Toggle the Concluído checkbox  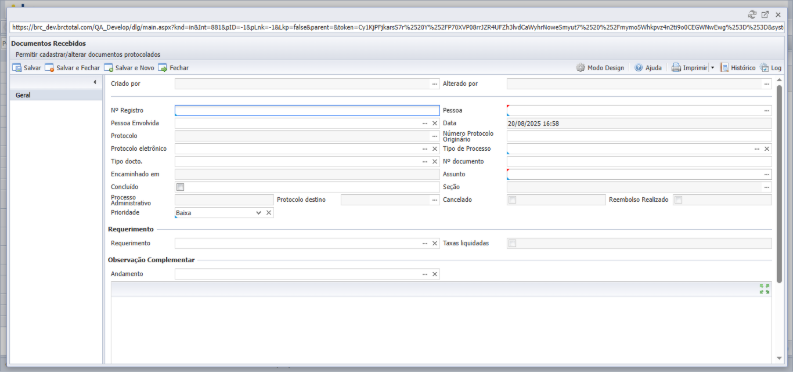pos(180,187)
